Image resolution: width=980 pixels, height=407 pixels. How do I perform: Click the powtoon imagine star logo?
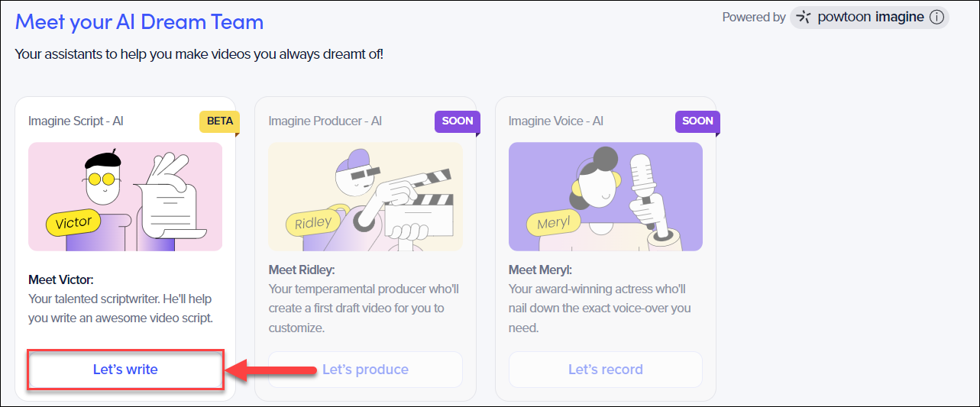pyautogui.click(x=804, y=18)
